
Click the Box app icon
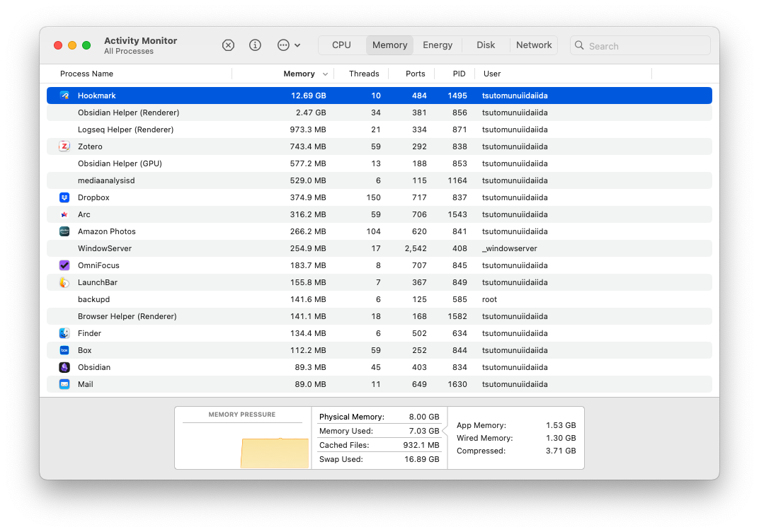64,350
